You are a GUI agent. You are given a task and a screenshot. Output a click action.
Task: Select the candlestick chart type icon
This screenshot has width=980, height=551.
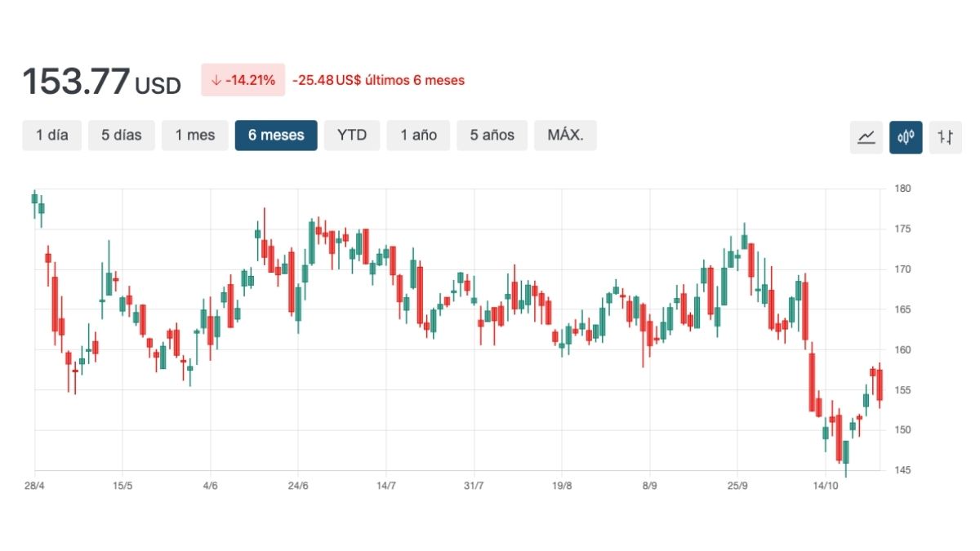point(906,137)
